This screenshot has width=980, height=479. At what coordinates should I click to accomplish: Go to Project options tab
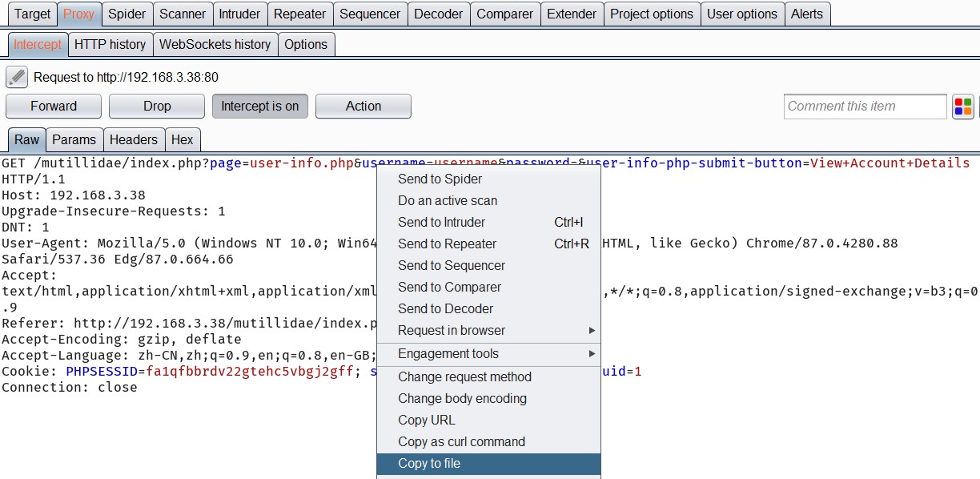(x=652, y=14)
